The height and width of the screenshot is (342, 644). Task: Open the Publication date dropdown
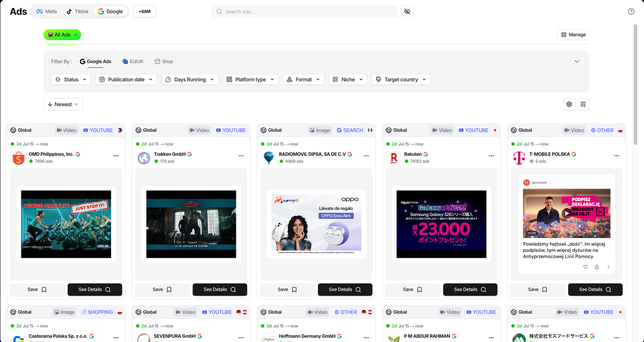[126, 79]
